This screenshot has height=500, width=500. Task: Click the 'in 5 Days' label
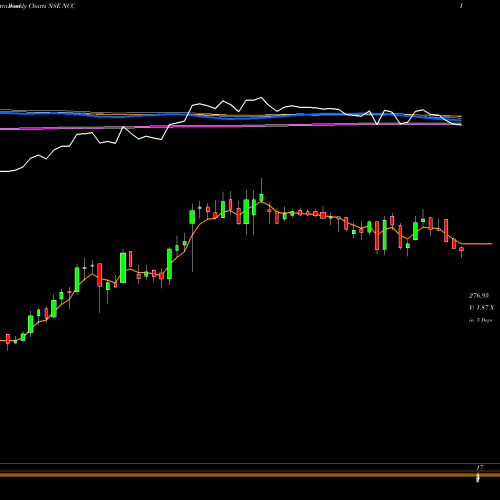(x=480, y=320)
